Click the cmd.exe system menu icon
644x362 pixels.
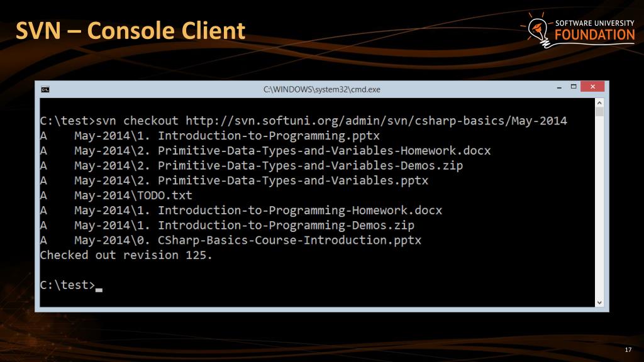(x=45, y=89)
